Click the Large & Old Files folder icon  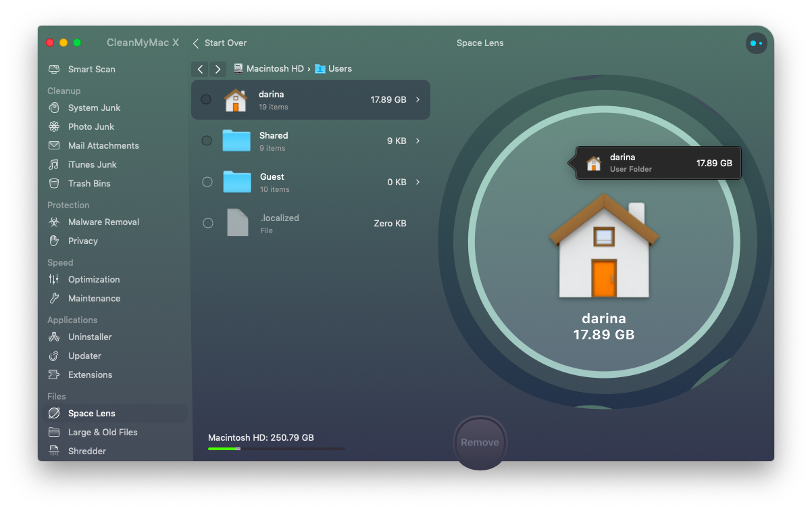click(x=54, y=432)
